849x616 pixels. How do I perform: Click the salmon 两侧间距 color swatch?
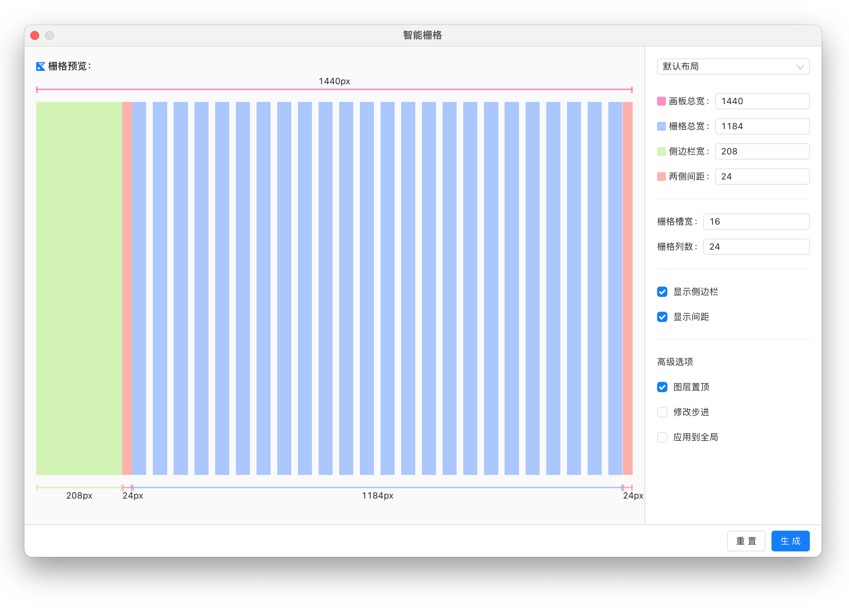point(661,177)
